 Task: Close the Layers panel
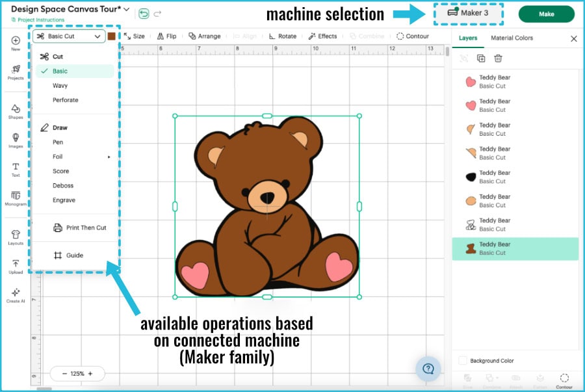pyautogui.click(x=574, y=38)
